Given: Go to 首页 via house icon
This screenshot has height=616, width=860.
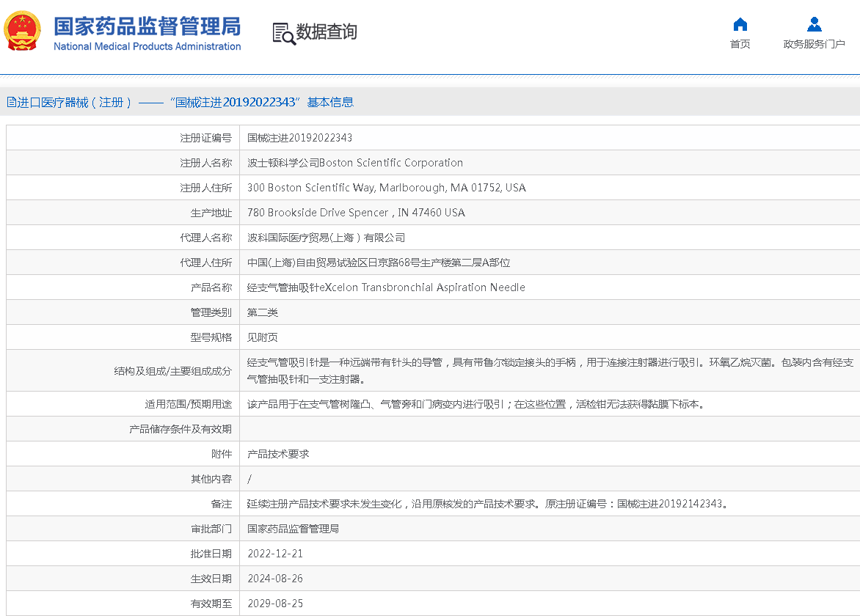Looking at the screenshot, I should point(740,25).
